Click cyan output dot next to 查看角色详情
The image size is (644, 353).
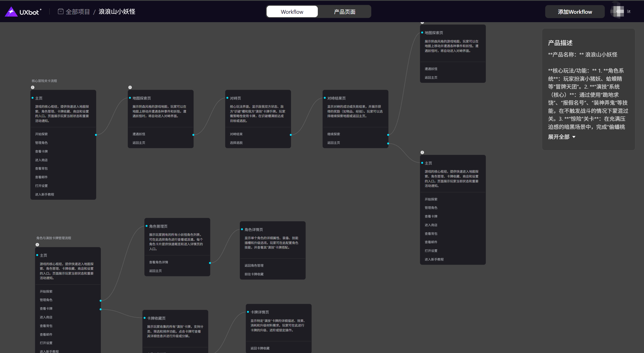point(210,263)
